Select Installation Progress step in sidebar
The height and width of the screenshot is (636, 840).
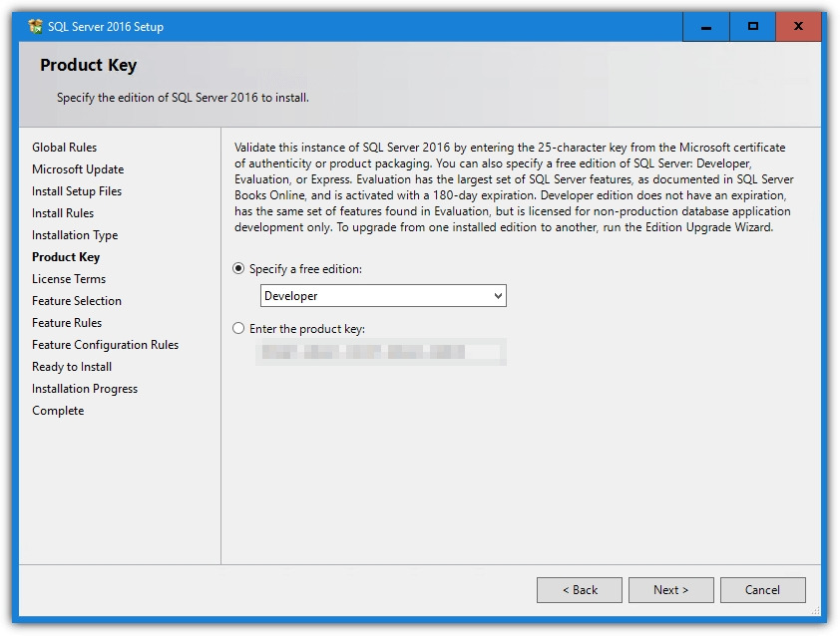coord(85,389)
